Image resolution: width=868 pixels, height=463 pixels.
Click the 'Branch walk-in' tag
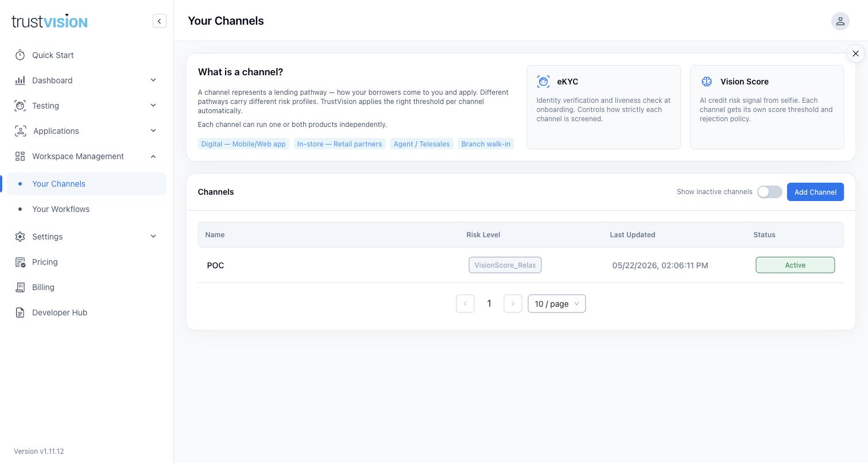pyautogui.click(x=486, y=144)
